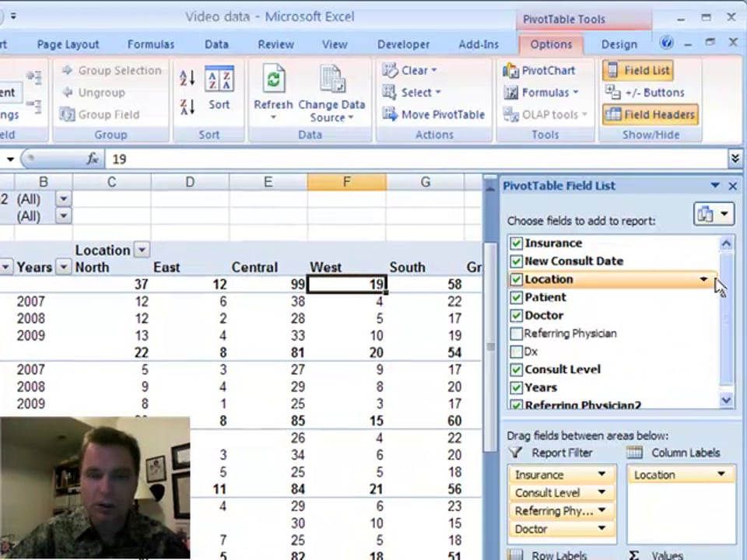Screen dimensions: 747x560
Task: Select the West total cell showing 19
Action: pos(347,285)
